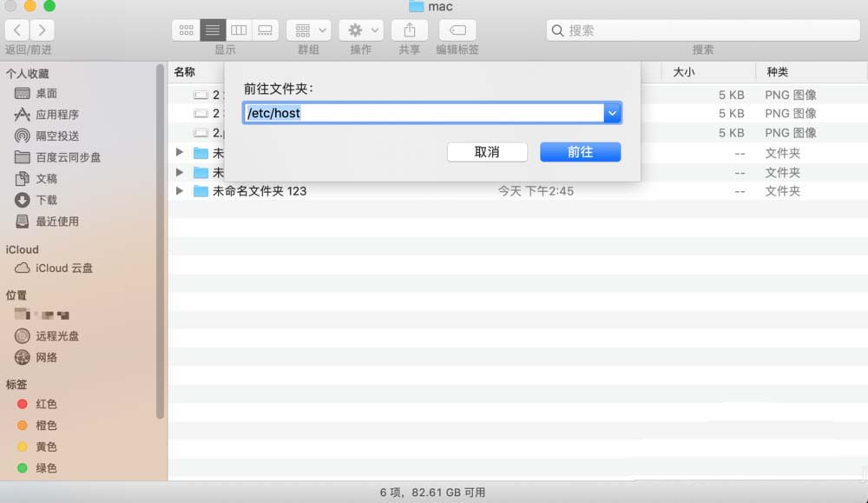Expand 未命名文件夹 123 with its disclosure triangle

(x=179, y=191)
